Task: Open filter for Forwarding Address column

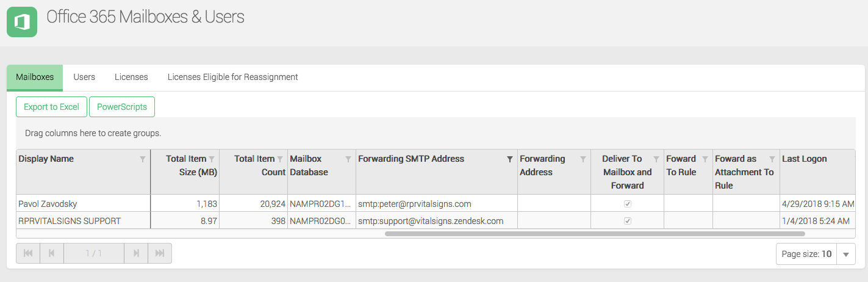Action: [x=583, y=159]
